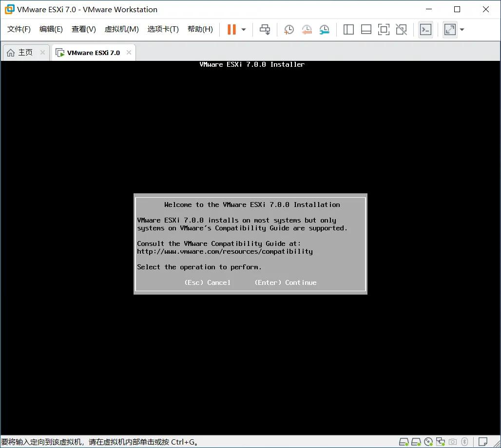Screen dimensions: 501x448
Task: Open the 虚拟机(M) menu
Action: (x=121, y=29)
